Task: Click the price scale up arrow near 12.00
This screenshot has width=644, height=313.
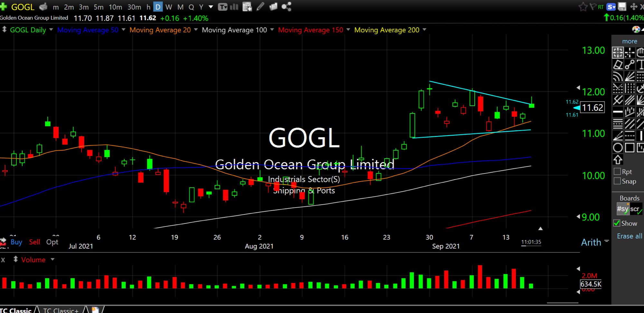Action: 578,87
